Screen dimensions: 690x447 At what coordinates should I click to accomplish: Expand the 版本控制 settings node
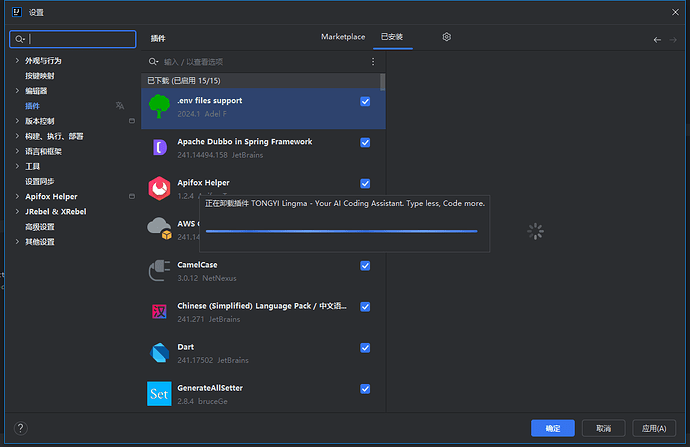pos(17,121)
